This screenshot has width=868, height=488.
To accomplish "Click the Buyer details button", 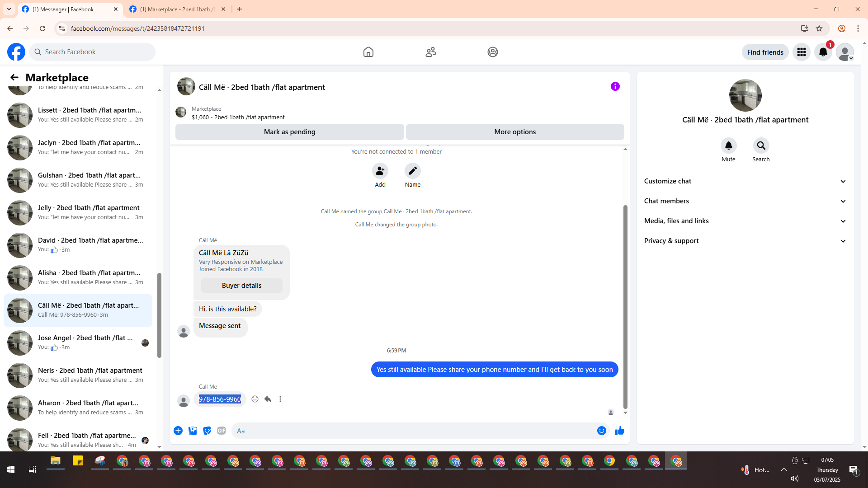I will [241, 286].
